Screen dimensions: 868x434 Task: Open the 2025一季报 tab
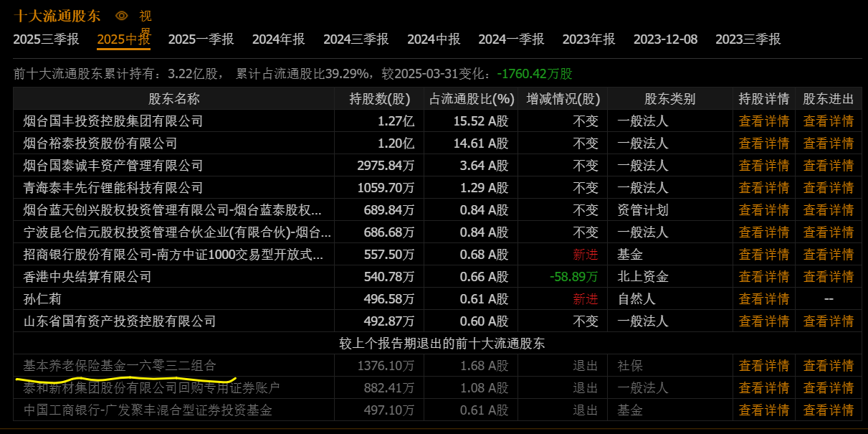pos(201,39)
